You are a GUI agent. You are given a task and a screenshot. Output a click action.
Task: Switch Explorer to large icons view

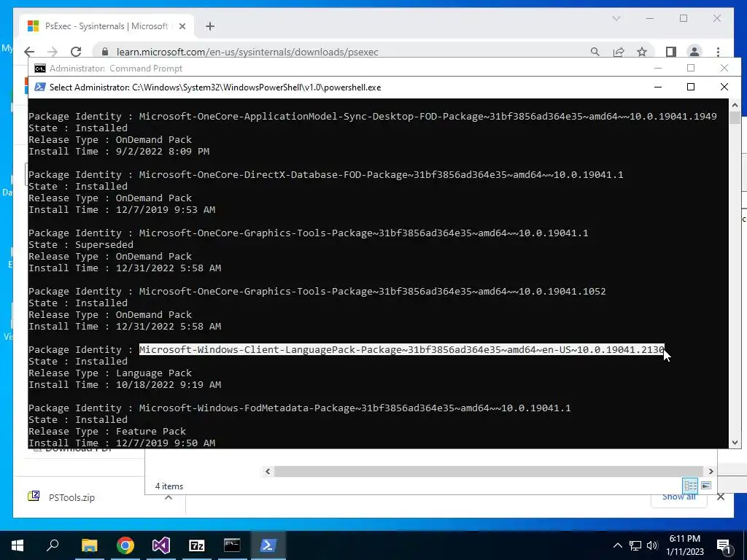[706, 486]
